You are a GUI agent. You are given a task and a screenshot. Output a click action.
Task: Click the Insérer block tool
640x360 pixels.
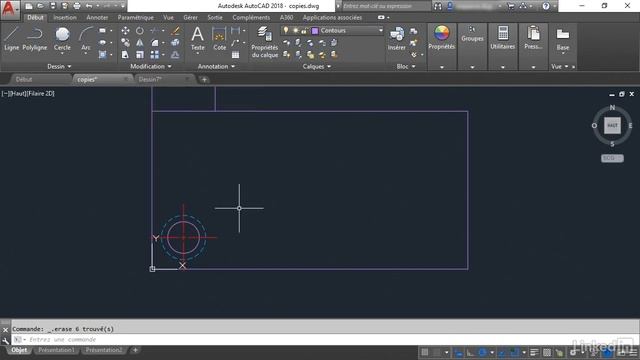click(396, 38)
